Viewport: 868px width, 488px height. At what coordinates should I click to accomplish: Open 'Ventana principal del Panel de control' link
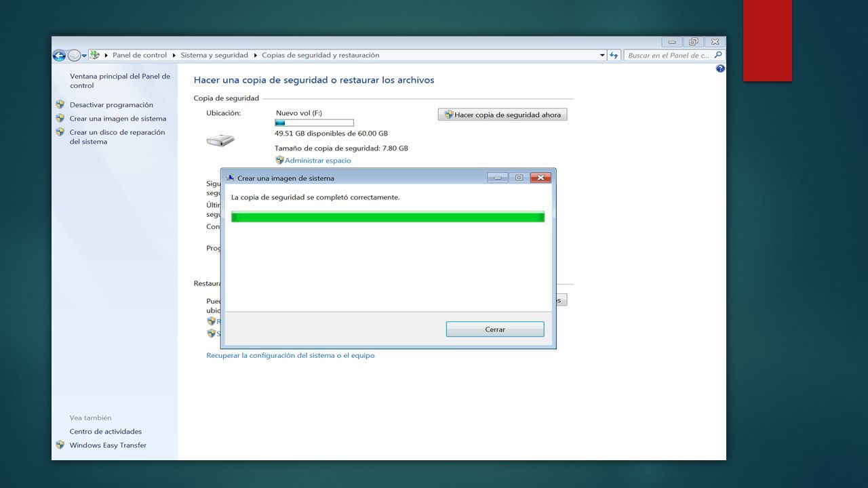(120, 81)
